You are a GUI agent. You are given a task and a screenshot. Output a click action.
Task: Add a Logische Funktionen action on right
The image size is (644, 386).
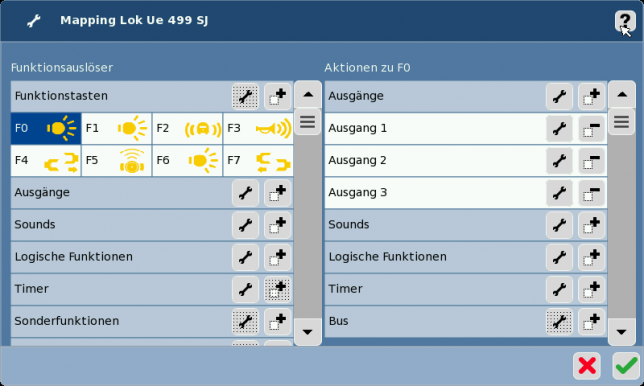592,257
